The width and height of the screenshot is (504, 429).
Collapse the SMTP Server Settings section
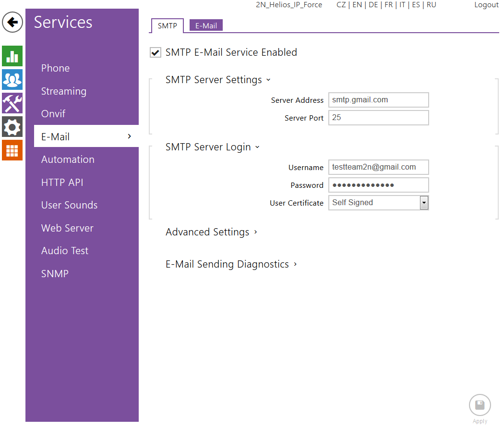(x=218, y=80)
